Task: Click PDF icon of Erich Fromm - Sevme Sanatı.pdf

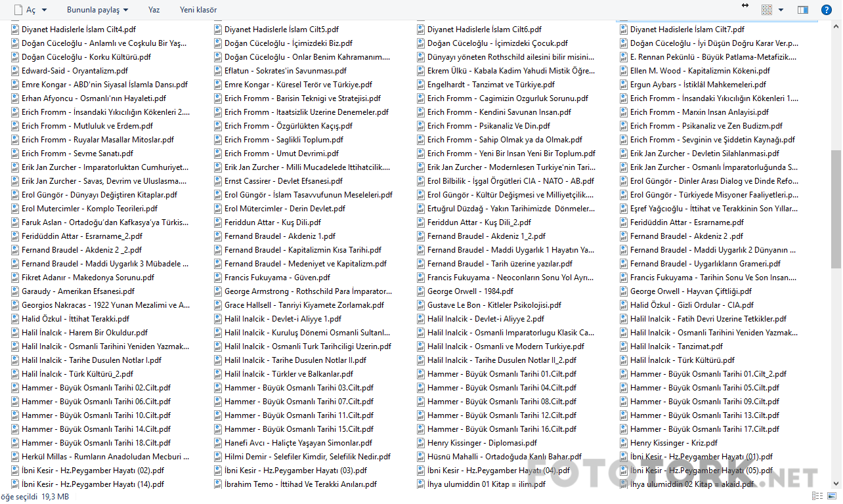Action: point(14,154)
